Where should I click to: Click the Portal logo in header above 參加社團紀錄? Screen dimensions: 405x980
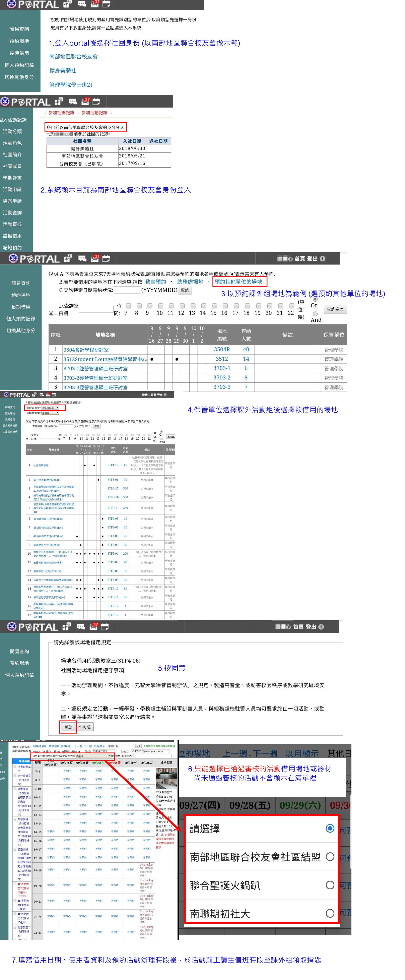tap(25, 102)
